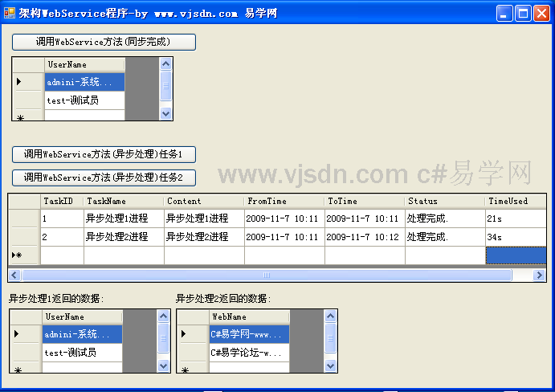The image size is (555, 392).
Task: Select the C#易学论坛 cell in WebName grid
Action: click(x=249, y=353)
